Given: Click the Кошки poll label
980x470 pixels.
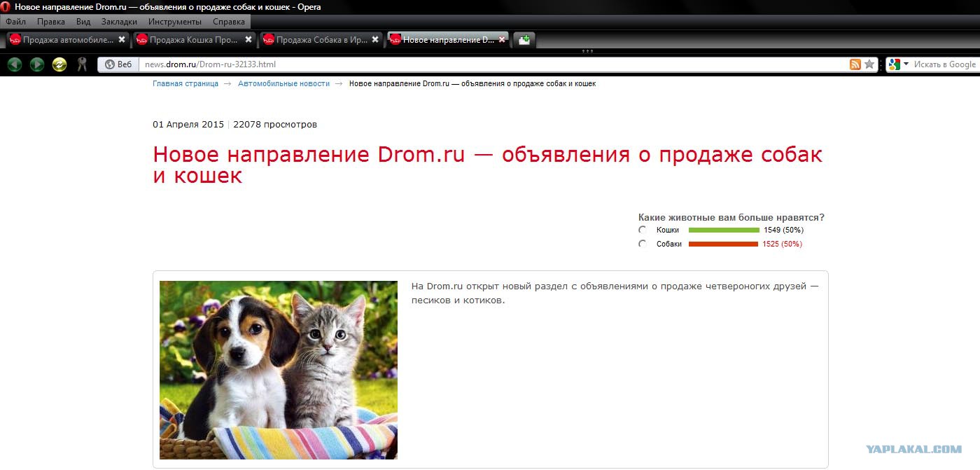Looking at the screenshot, I should tap(668, 230).
